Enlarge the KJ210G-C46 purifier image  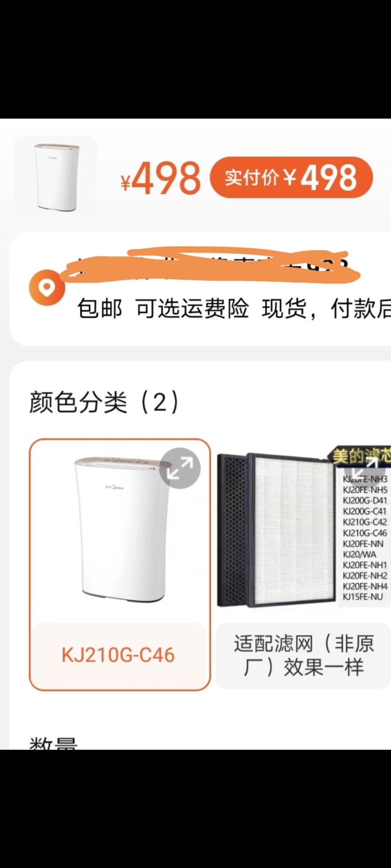tap(180, 468)
